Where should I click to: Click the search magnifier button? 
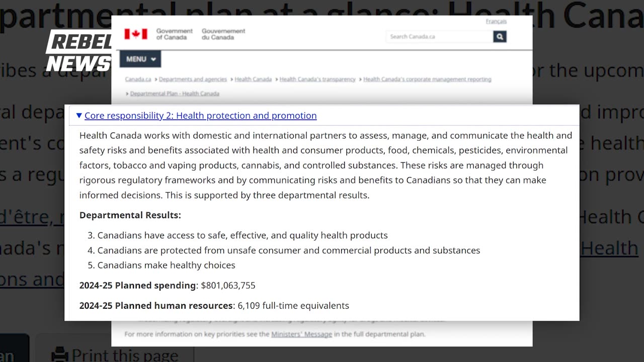[500, 37]
